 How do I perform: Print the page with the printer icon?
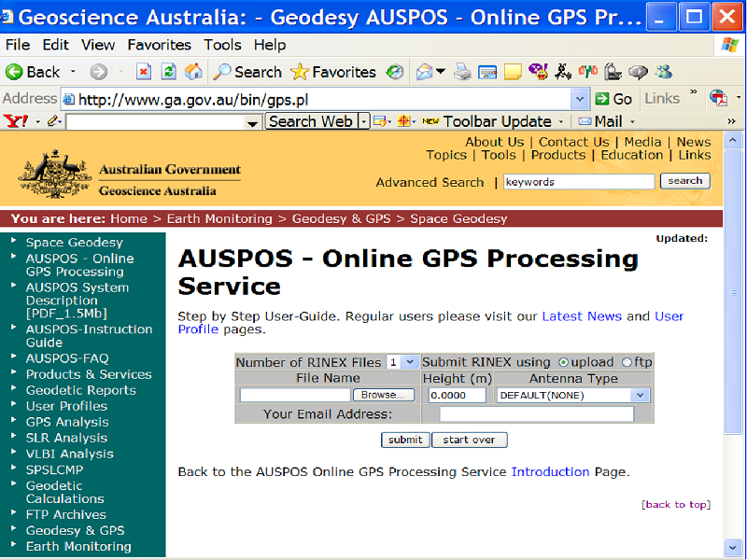tap(462, 72)
